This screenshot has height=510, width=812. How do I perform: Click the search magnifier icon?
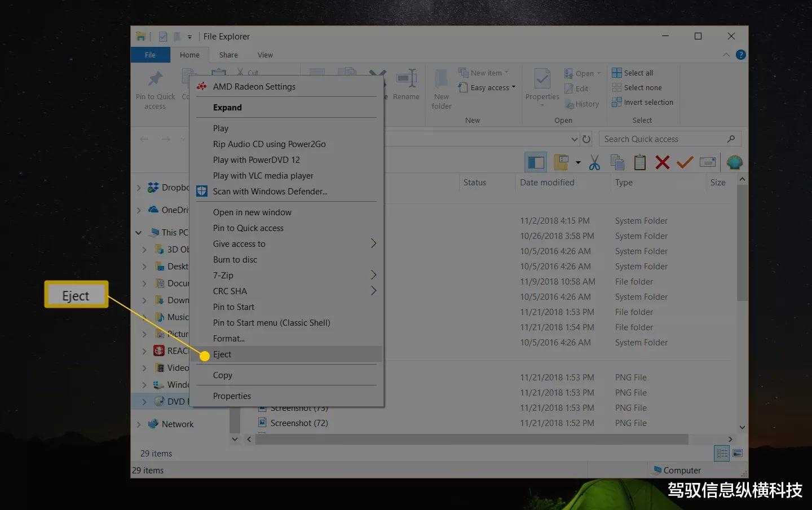[x=731, y=139]
